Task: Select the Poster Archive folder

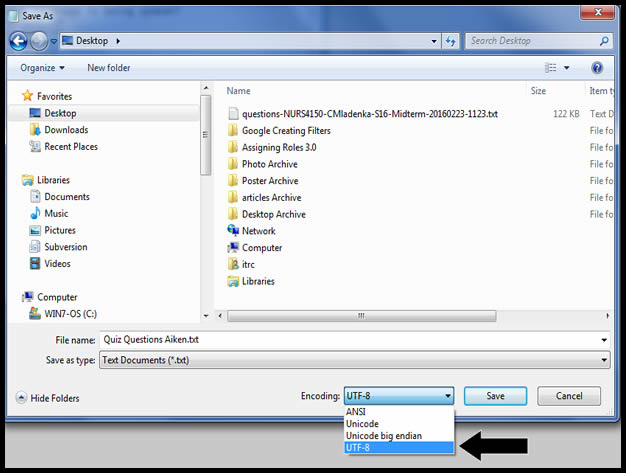Action: 270,181
